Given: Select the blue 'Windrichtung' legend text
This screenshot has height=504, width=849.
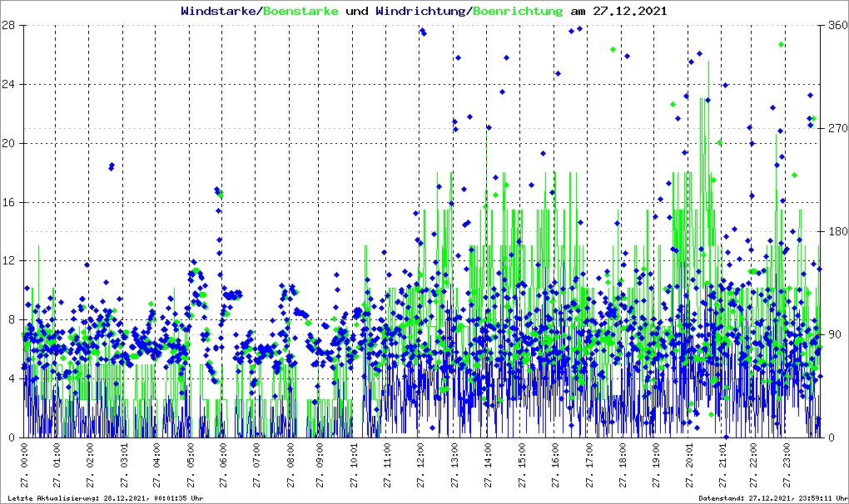Looking at the screenshot, I should 421,12.
